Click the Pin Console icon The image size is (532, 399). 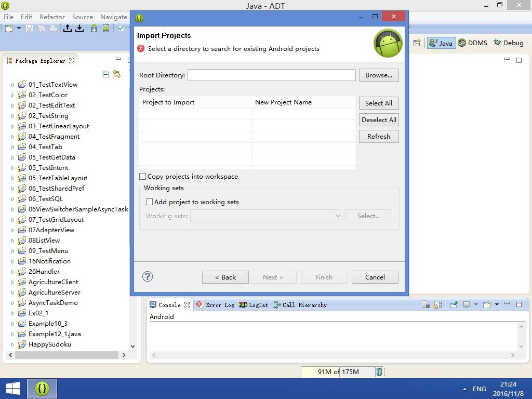[454, 304]
